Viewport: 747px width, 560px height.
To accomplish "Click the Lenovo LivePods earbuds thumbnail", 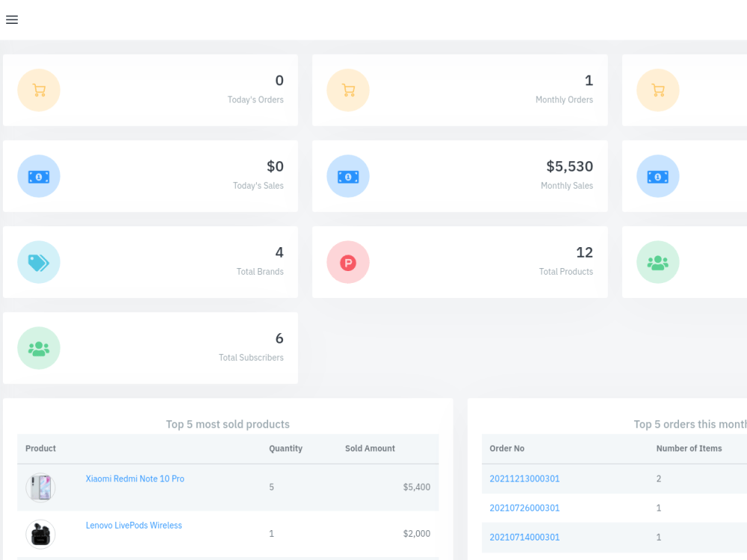I will coord(40,534).
